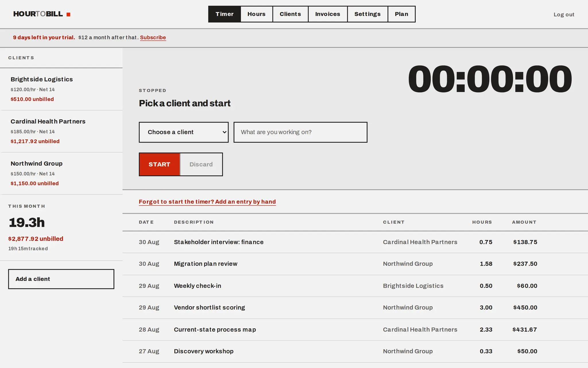Click the '27 Aug' date cell
The image size is (588, 368).
(149, 351)
